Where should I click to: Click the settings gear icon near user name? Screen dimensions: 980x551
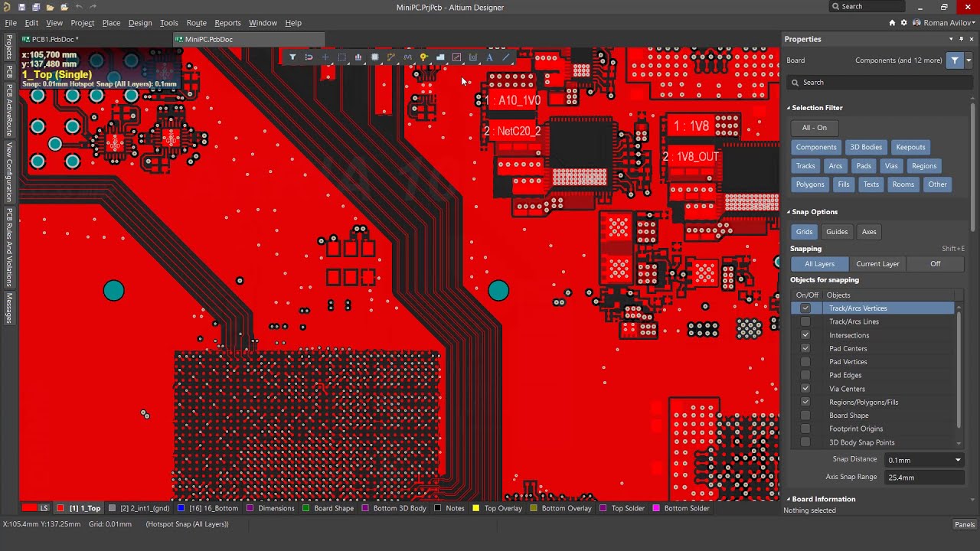coord(904,23)
